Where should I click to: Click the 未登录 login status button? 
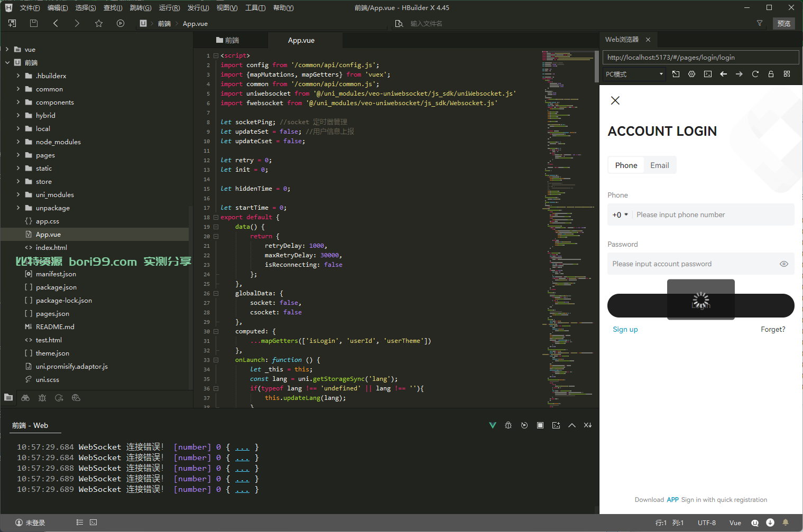[x=30, y=522]
